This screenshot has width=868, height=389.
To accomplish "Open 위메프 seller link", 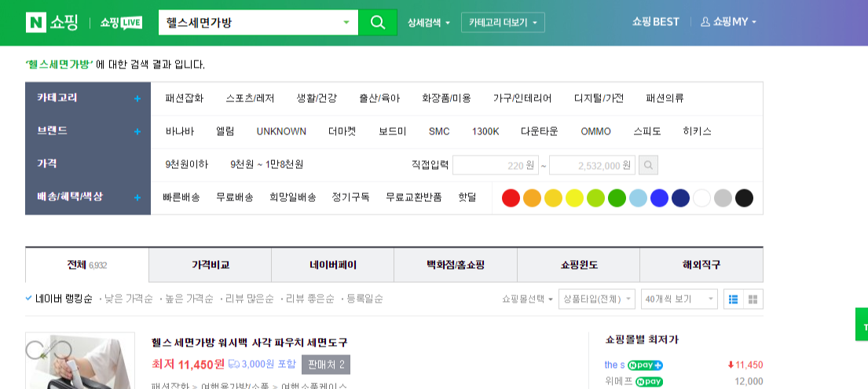I will [x=618, y=382].
